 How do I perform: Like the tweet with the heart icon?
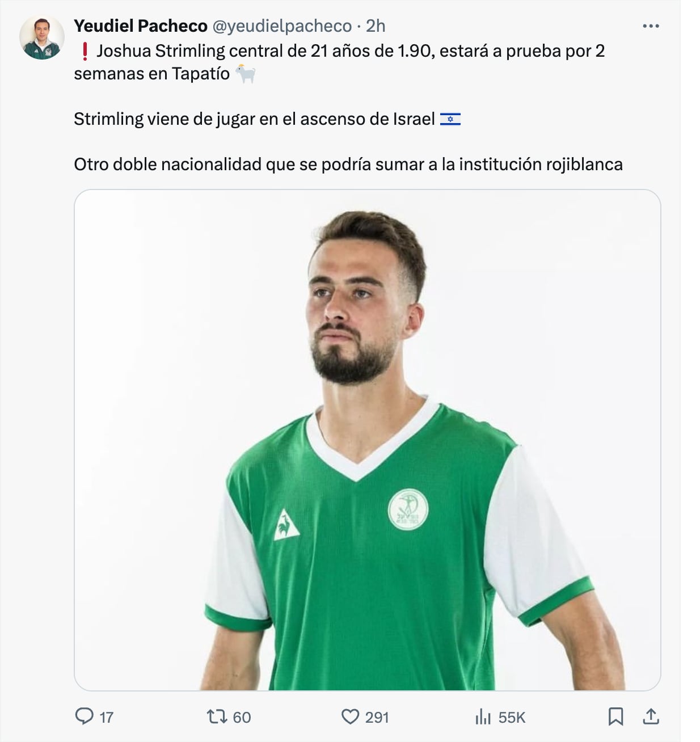(x=350, y=716)
